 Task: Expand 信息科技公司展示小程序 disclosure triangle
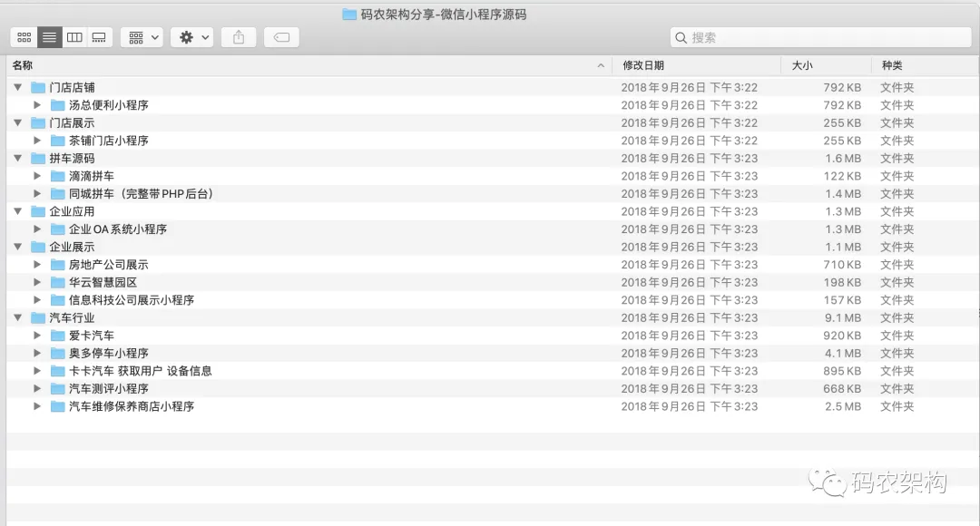(37, 300)
